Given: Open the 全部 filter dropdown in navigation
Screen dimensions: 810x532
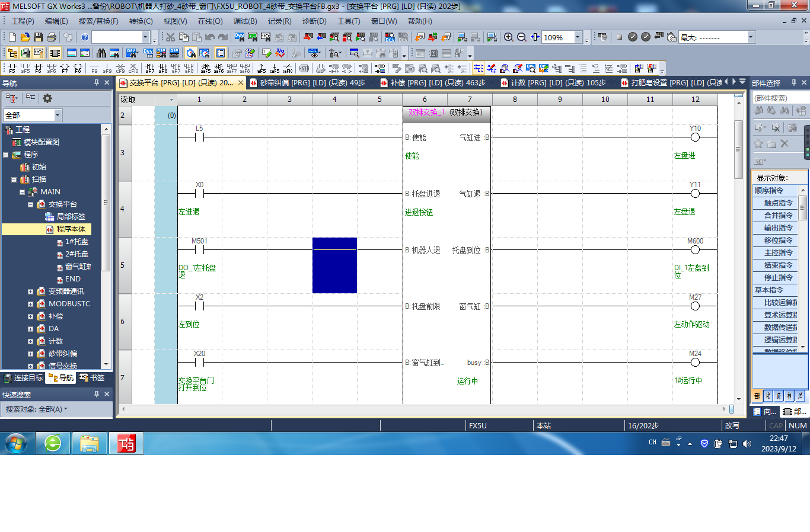Looking at the screenshot, I should 58,115.
